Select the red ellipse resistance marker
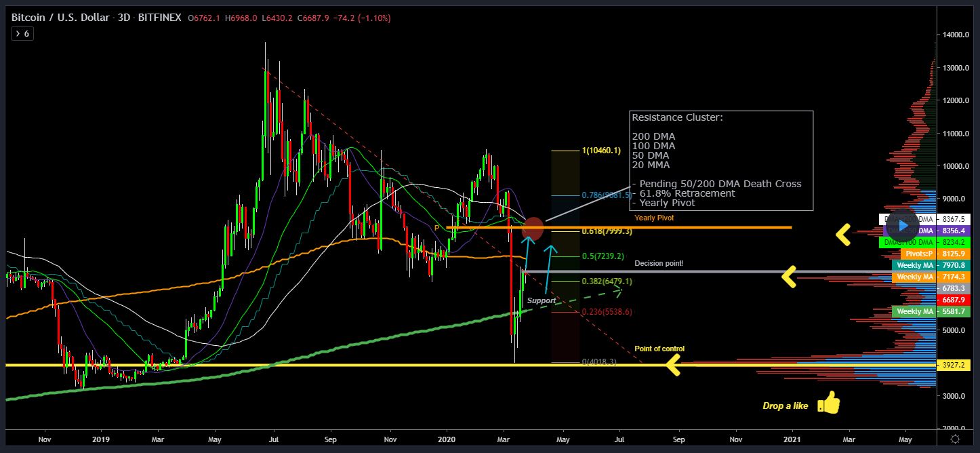 click(x=532, y=229)
